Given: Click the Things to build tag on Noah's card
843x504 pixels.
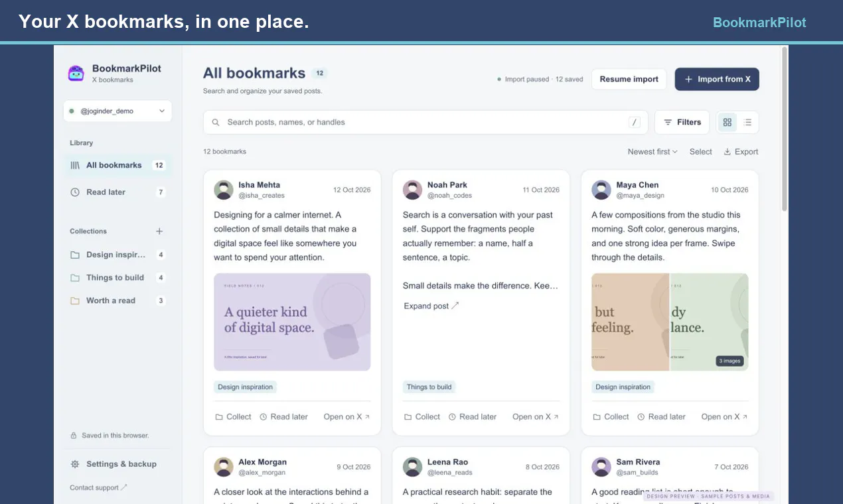Looking at the screenshot, I should (x=429, y=387).
